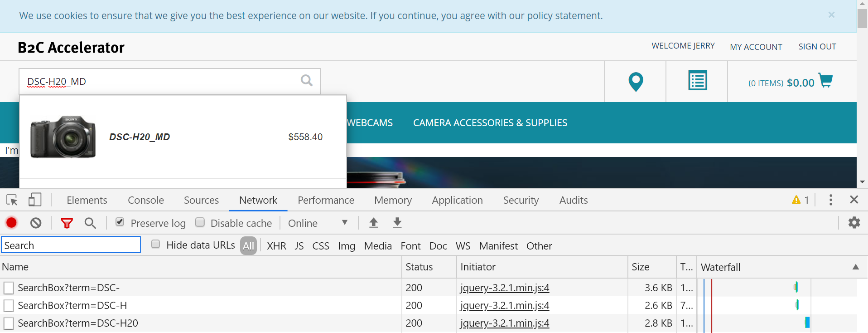
Task: Open network settings gear
Action: coord(854,223)
